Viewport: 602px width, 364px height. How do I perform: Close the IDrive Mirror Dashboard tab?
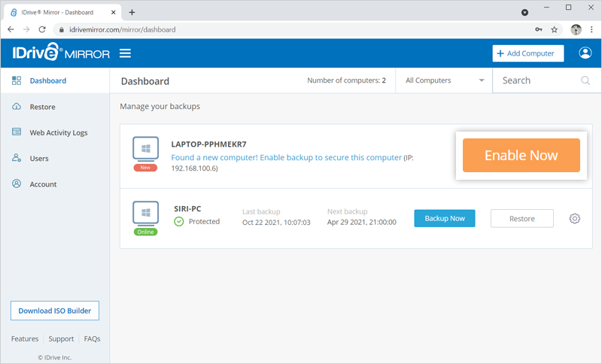114,12
